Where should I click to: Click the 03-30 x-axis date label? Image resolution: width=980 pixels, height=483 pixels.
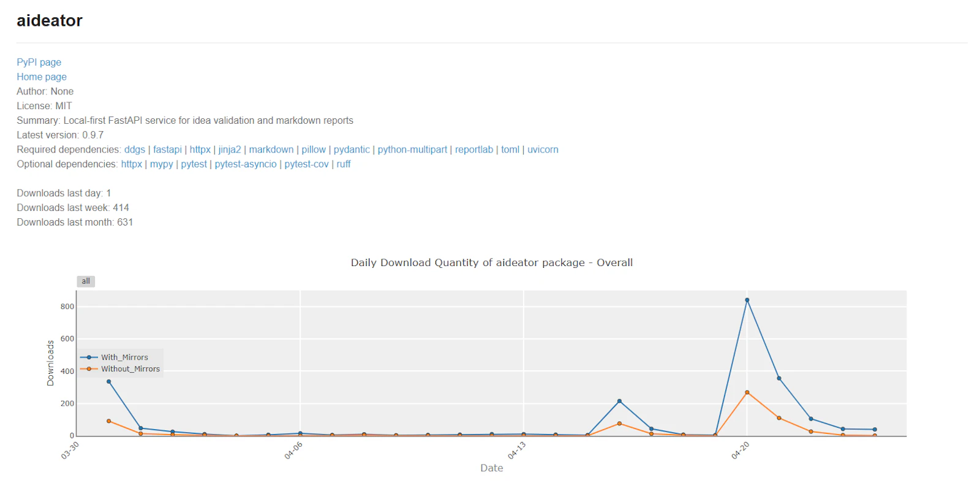(70, 451)
